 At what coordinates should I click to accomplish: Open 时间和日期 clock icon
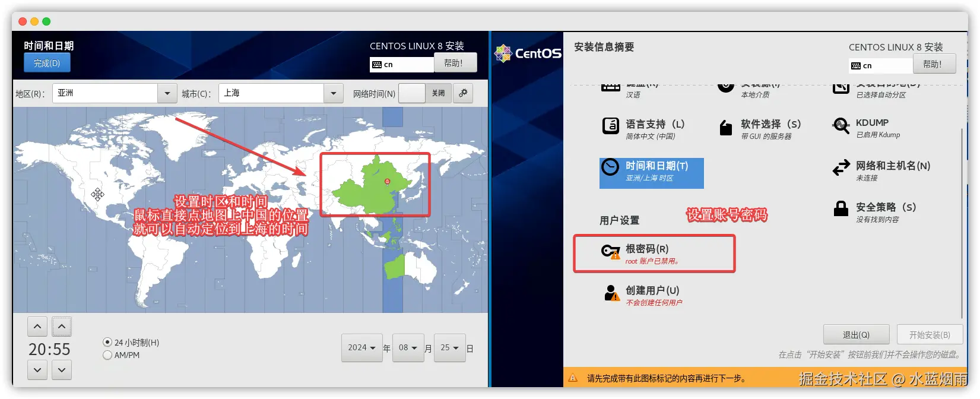[610, 167]
